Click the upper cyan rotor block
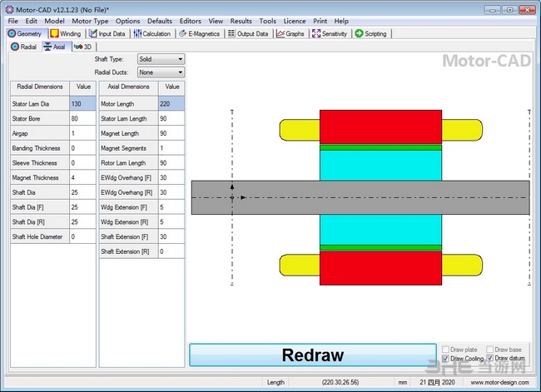541x392 pixels. click(x=380, y=166)
